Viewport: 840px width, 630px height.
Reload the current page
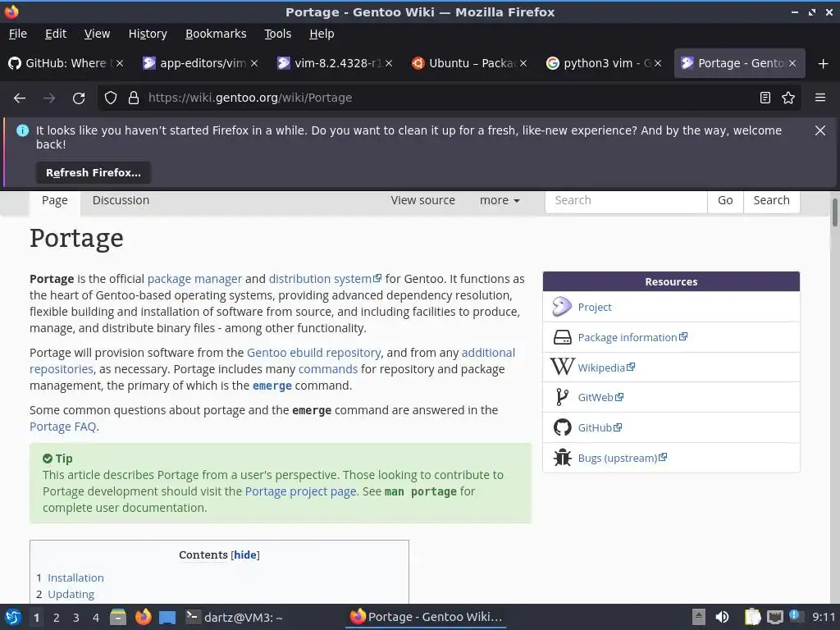click(x=79, y=98)
